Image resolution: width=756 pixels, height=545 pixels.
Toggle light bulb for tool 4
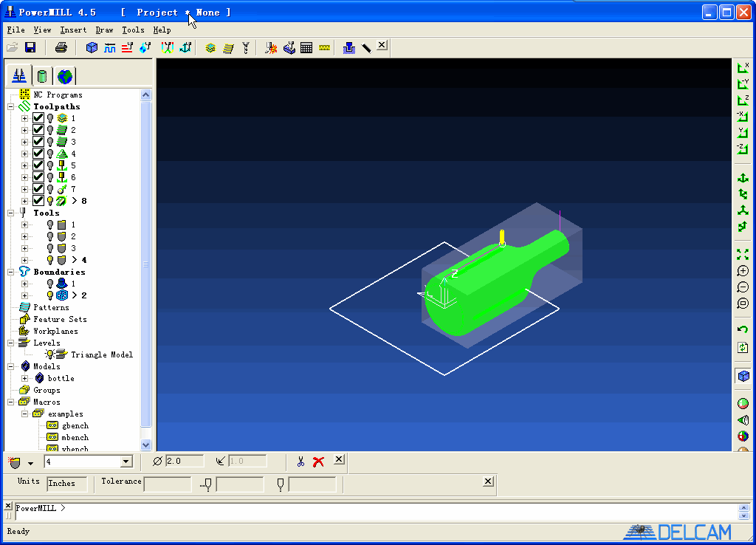(x=50, y=260)
